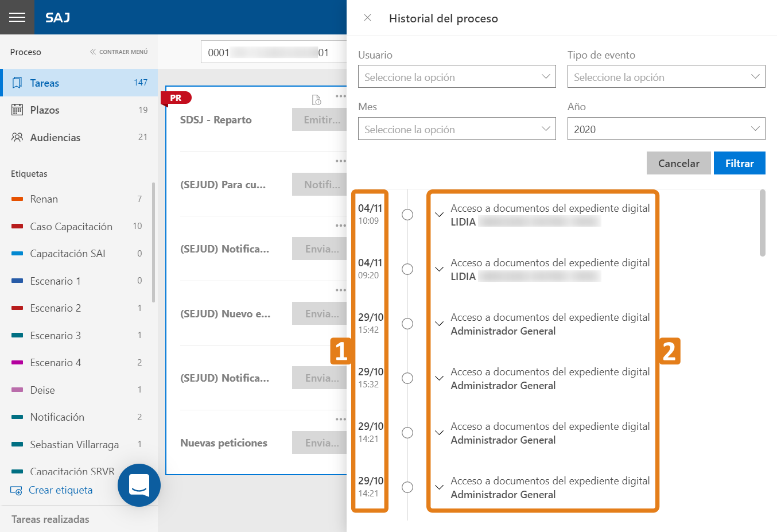Image resolution: width=777 pixels, height=532 pixels.
Task: Click the SAJ logo
Action: (57, 18)
